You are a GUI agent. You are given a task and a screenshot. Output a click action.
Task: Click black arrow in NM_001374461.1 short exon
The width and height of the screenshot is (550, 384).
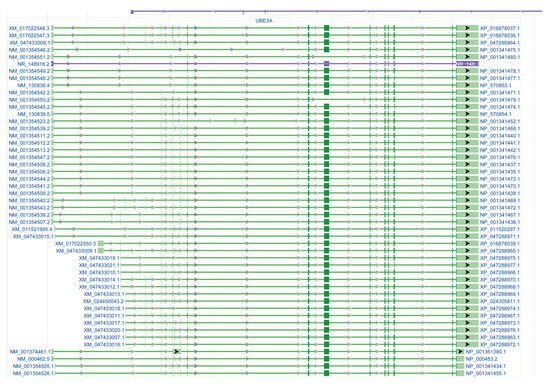(177, 351)
